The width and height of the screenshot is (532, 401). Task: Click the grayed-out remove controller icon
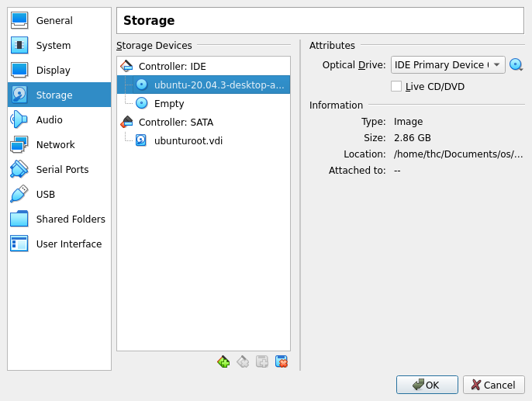point(243,361)
